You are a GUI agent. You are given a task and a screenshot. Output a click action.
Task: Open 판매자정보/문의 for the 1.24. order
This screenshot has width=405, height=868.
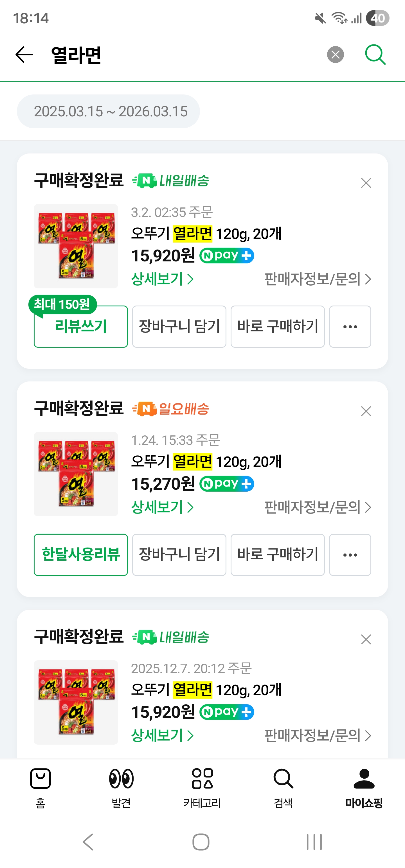click(x=317, y=507)
